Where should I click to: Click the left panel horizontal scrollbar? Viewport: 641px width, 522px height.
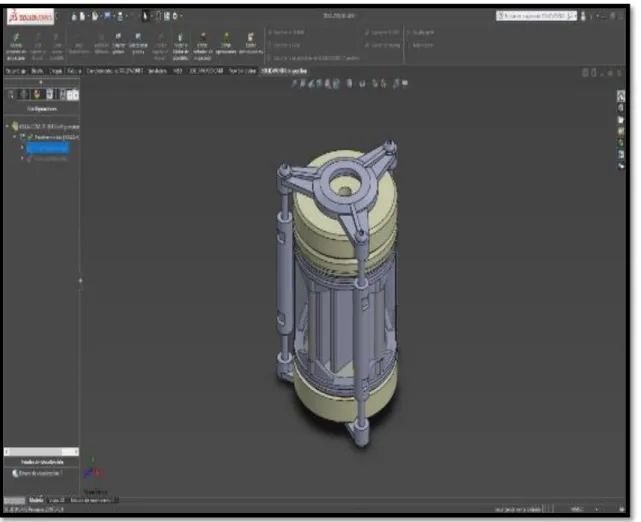point(41,452)
